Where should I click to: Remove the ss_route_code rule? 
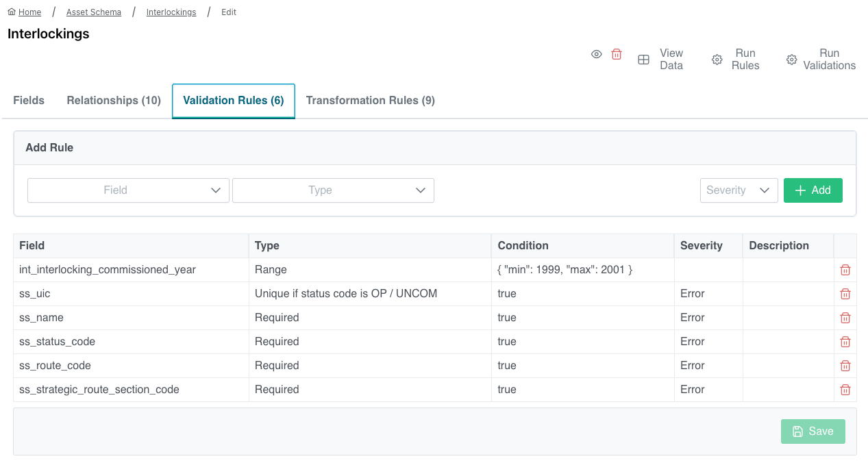[845, 366]
